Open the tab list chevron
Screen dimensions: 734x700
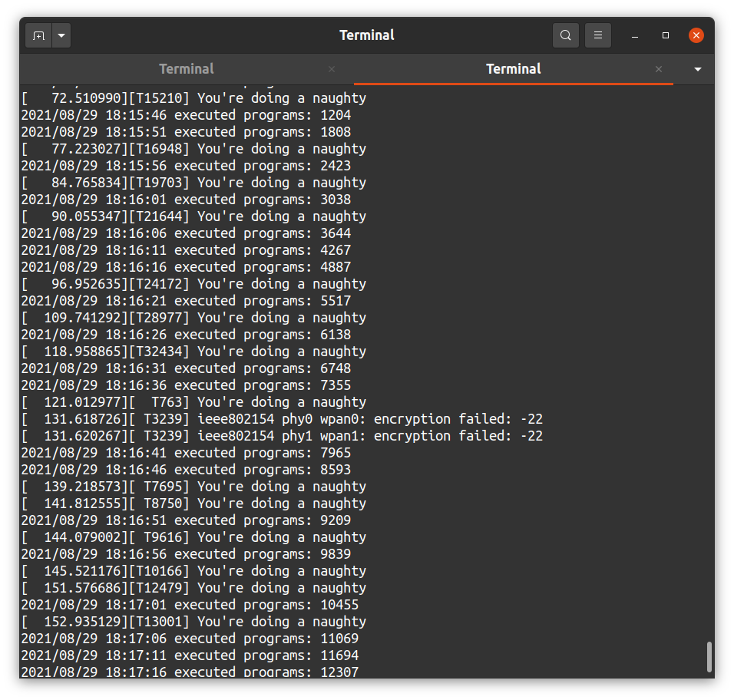(697, 68)
